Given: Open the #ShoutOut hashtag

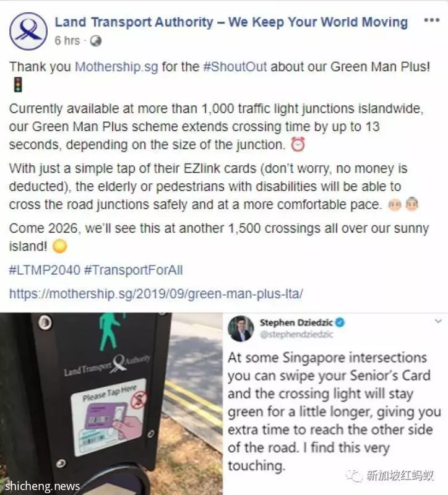Looking at the screenshot, I should 235,67.
